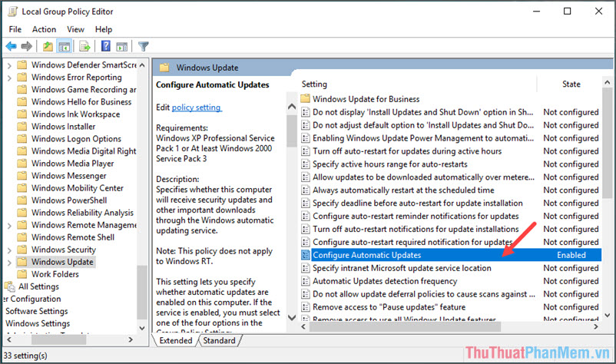Click the Export List toolbar icon

(84, 46)
